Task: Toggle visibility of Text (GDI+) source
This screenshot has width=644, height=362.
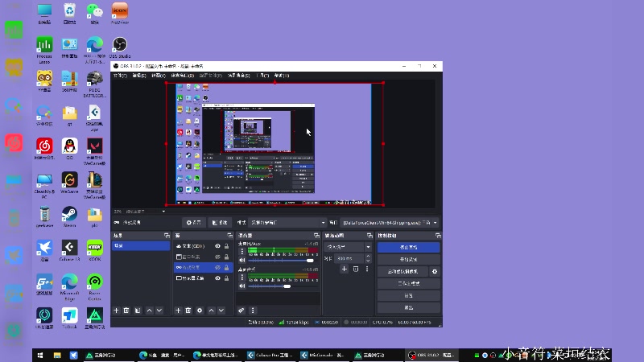Action: (x=217, y=246)
